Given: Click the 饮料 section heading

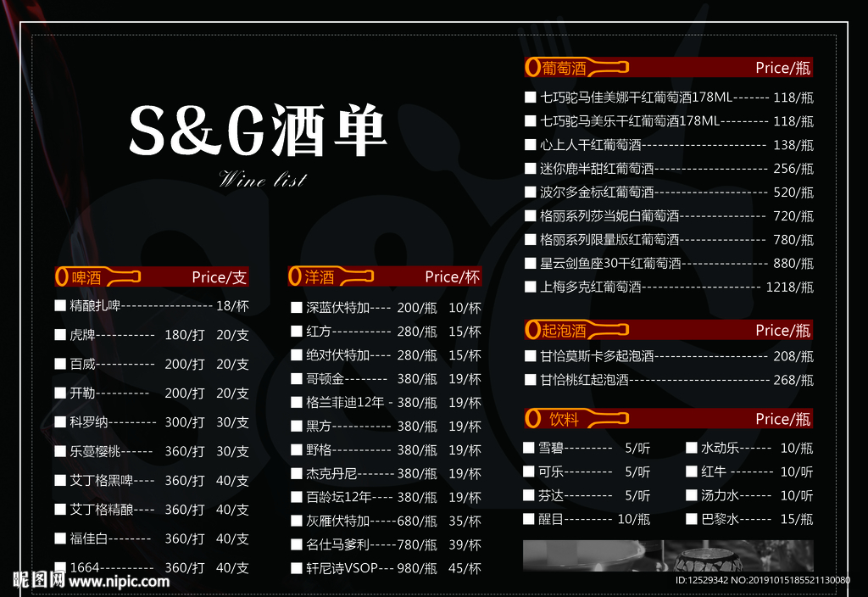Looking at the screenshot, I should (x=564, y=419).
